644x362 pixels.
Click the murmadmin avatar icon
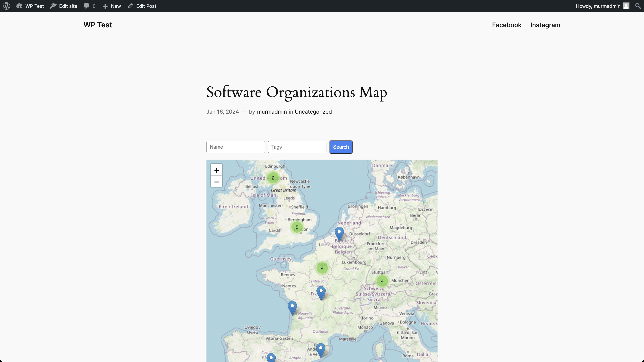(626, 6)
